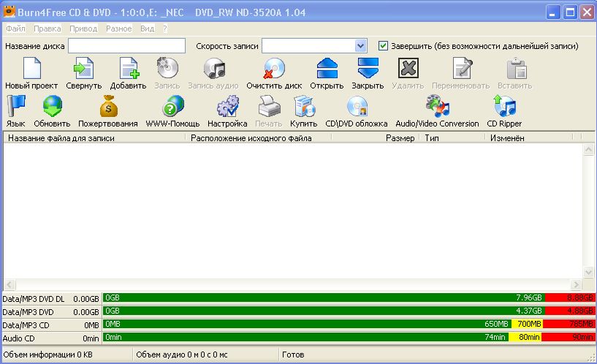Click the Запись аудио icon
The width and height of the screenshot is (597, 364).
(214, 68)
